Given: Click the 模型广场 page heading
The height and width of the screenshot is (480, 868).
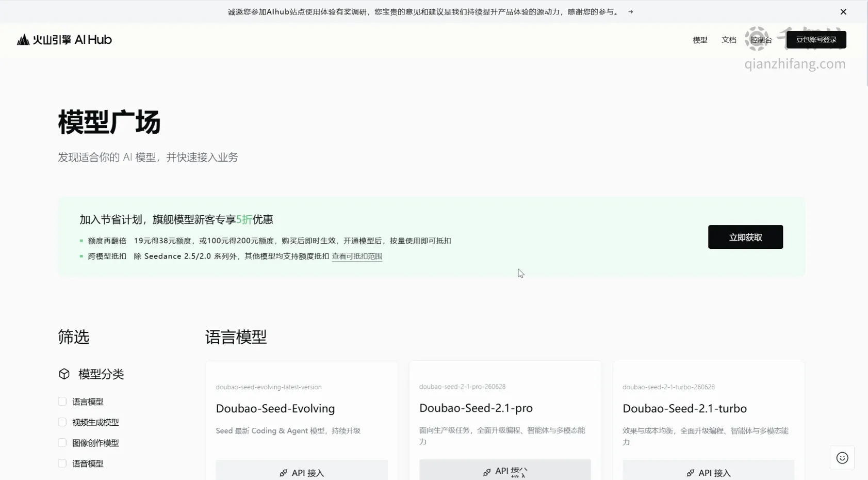Looking at the screenshot, I should [x=109, y=122].
